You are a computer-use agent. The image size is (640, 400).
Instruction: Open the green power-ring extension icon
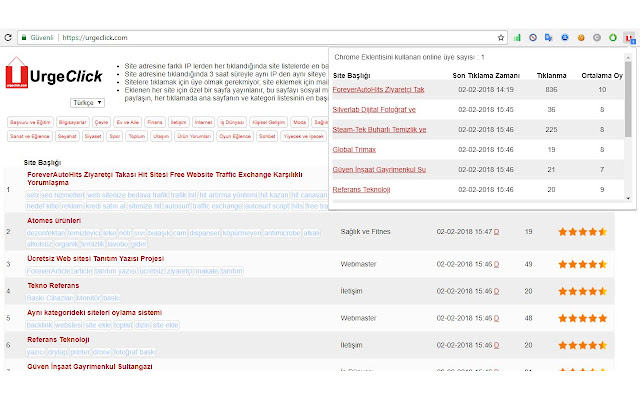(613, 38)
